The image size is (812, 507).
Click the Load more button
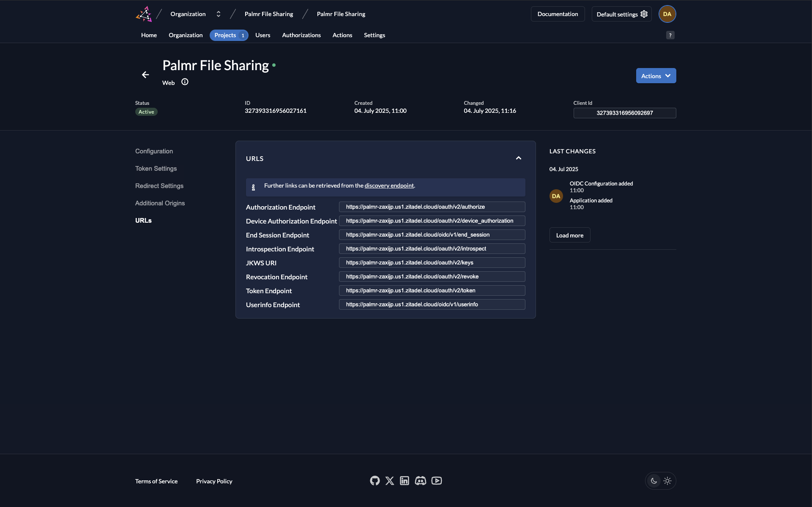coord(569,235)
